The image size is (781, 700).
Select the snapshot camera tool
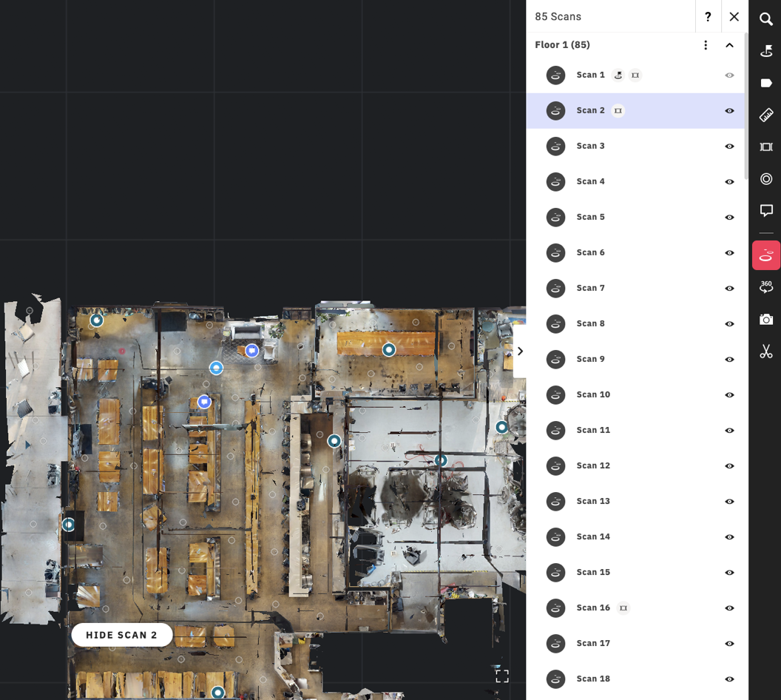[x=766, y=320]
